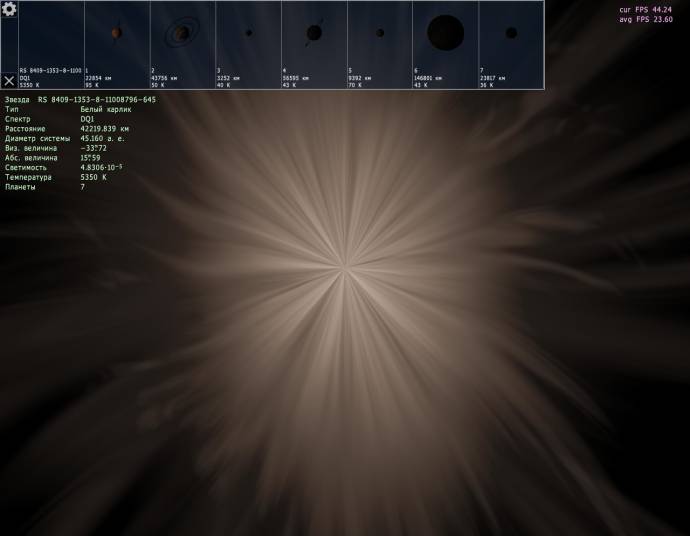Click the avg FPS readout
The width and height of the screenshot is (690, 536).
(x=646, y=19)
